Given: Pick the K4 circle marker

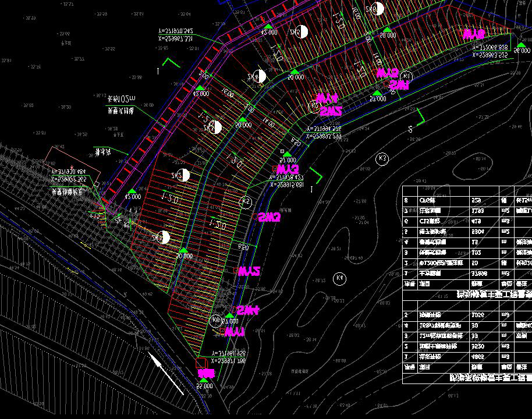Looking at the screenshot, I should pyautogui.click(x=339, y=278).
